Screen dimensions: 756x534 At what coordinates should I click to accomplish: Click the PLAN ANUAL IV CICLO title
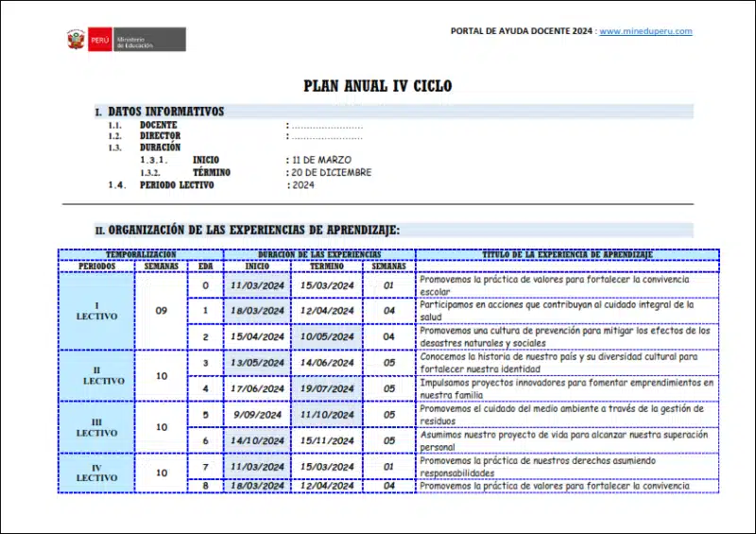coord(377,86)
